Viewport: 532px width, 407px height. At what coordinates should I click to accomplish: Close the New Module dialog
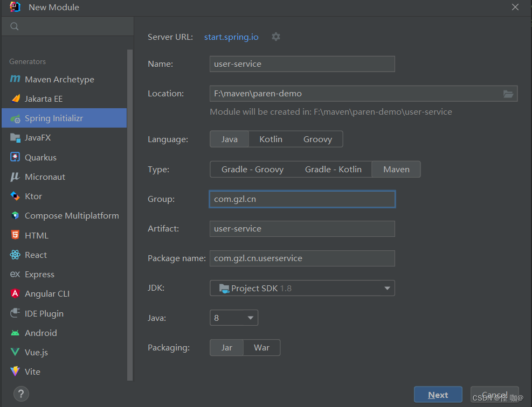click(515, 7)
